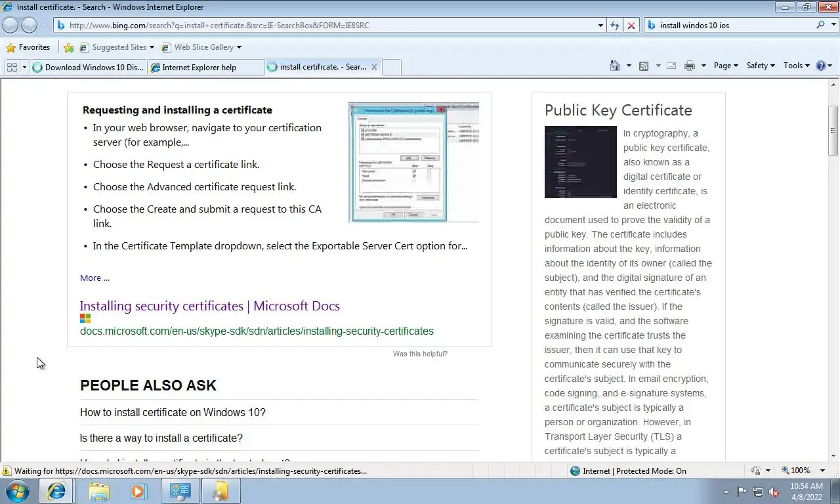840x504 pixels.
Task: Click Internet Explorer taskbar icon
Action: [56, 491]
